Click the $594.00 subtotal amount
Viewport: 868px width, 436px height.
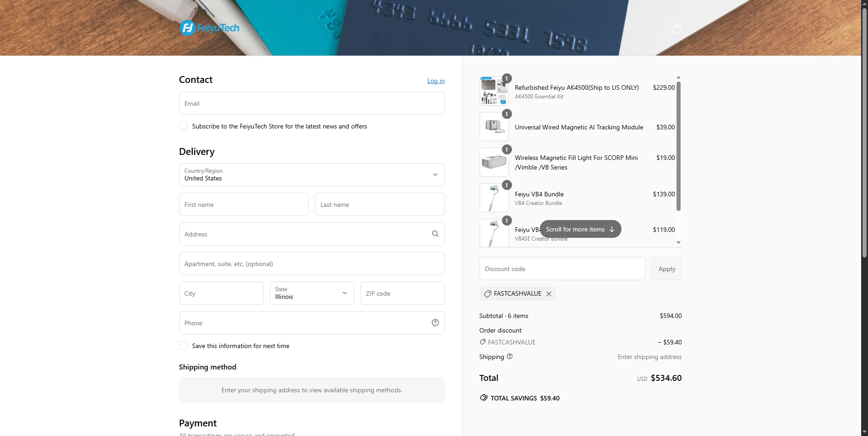click(671, 316)
